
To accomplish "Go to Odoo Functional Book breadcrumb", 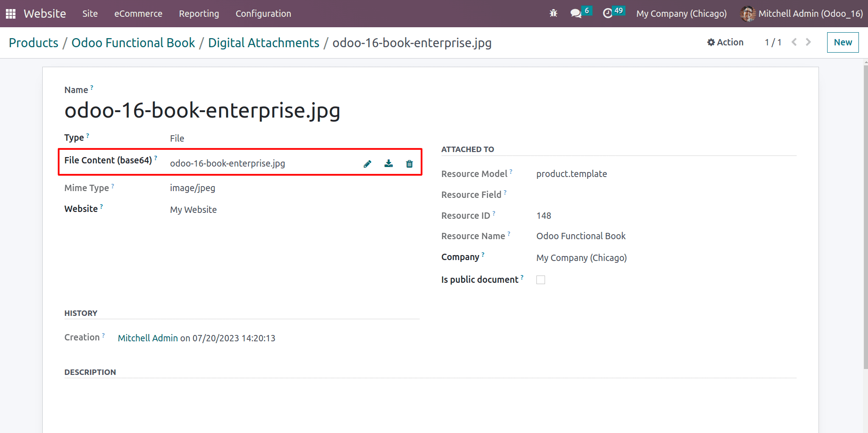I will [133, 43].
